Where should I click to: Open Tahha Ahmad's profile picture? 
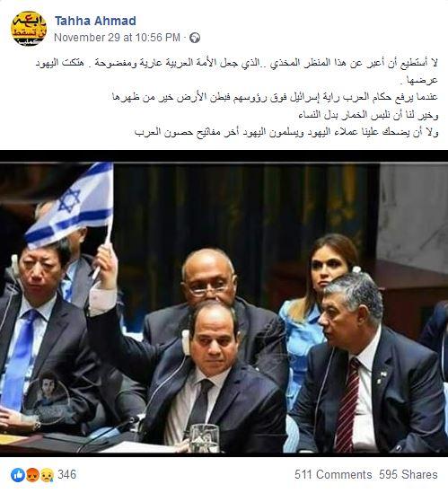coord(29,29)
